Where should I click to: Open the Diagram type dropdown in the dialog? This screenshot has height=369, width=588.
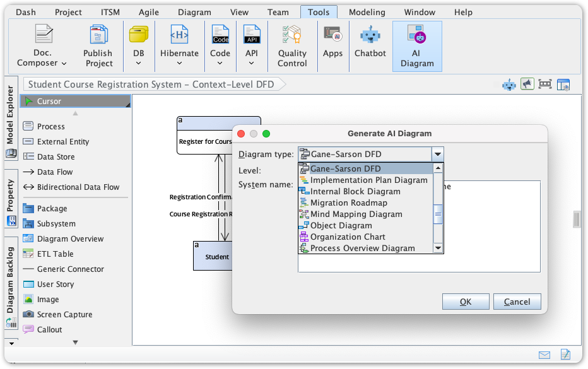[x=438, y=154]
